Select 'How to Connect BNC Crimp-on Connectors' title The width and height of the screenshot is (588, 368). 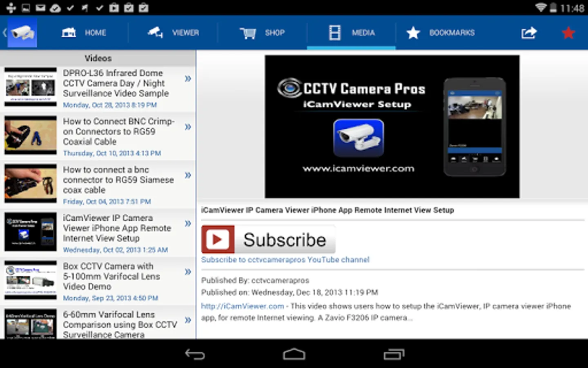(119, 131)
